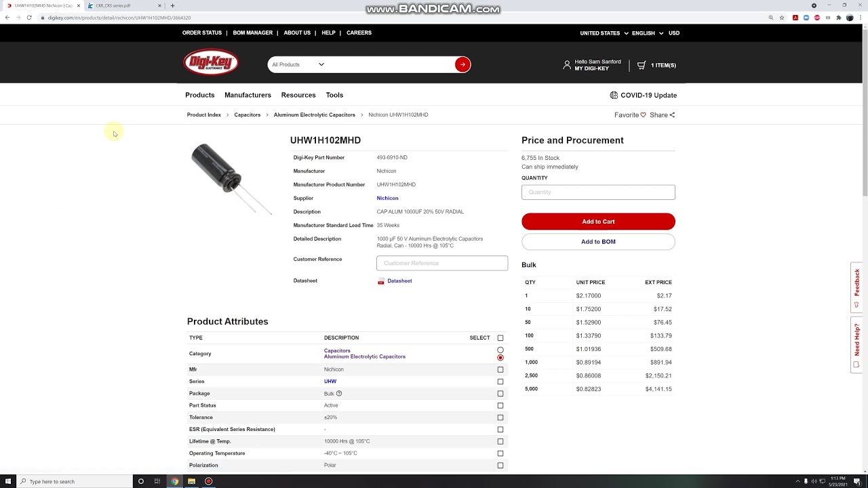The image size is (868, 488).
Task: Expand the system tray hidden icons
Action: pos(797,481)
